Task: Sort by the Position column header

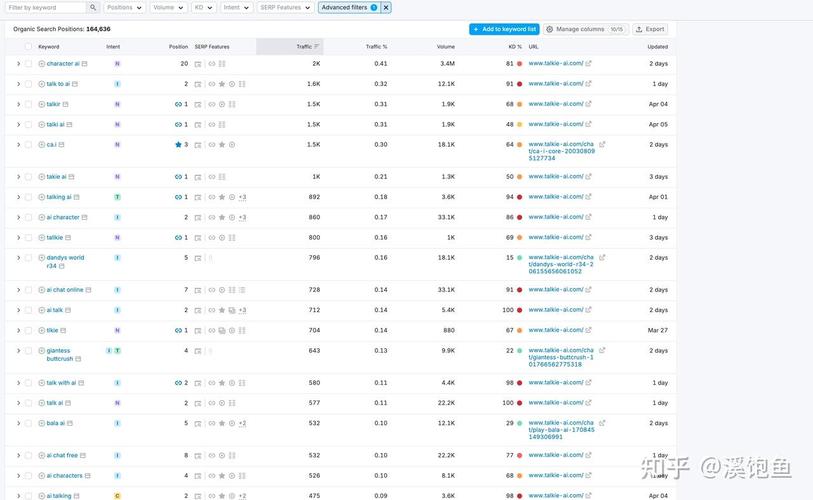Action: pos(178,47)
